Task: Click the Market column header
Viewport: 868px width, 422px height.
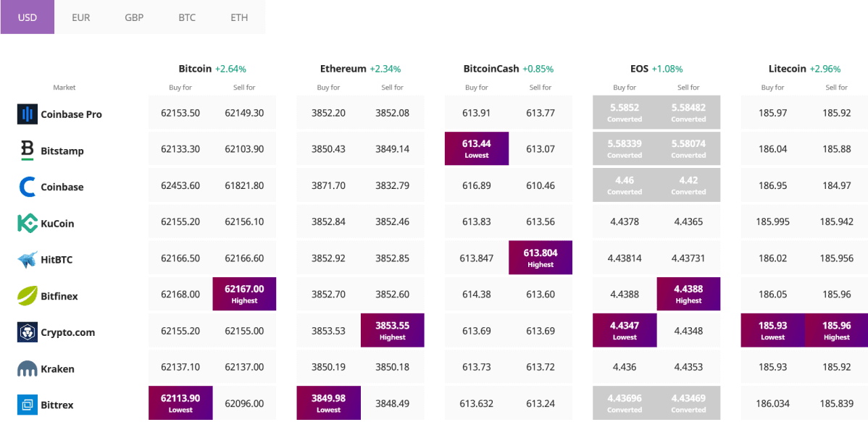Action: pos(64,88)
